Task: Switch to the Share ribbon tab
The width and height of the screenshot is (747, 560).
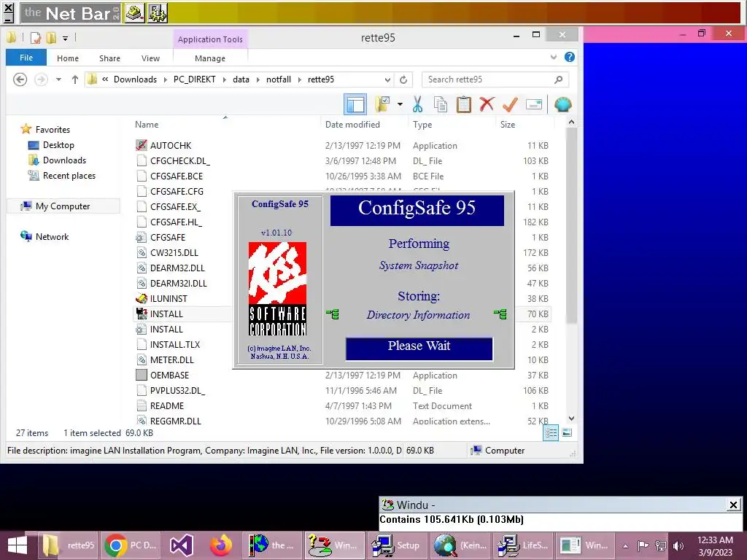Action: (x=109, y=58)
